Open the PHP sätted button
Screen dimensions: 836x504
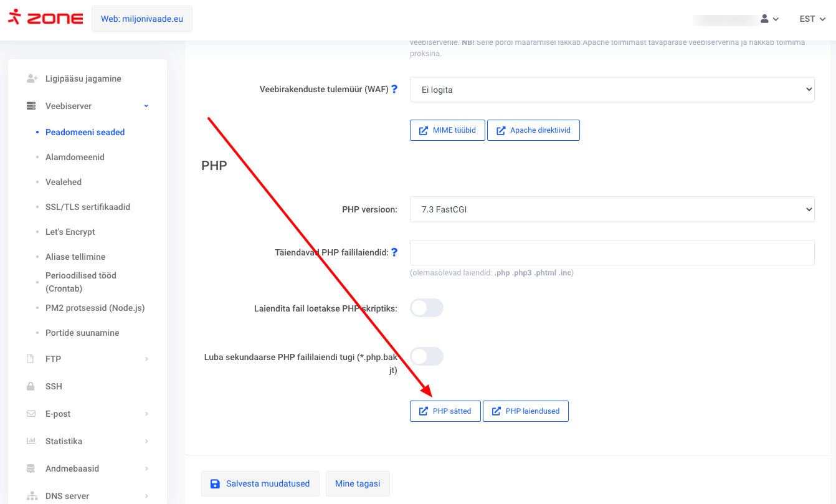(x=445, y=411)
